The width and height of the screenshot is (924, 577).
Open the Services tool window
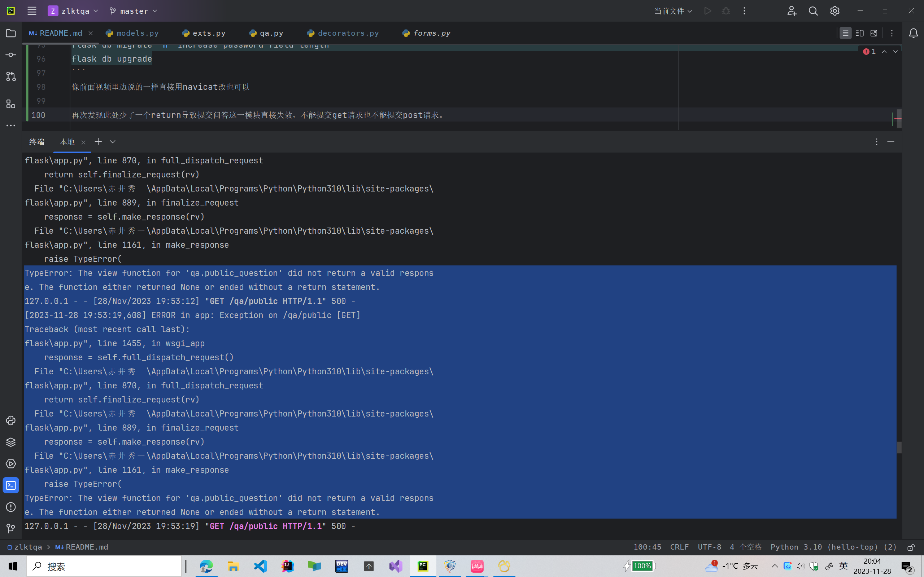[x=11, y=464]
